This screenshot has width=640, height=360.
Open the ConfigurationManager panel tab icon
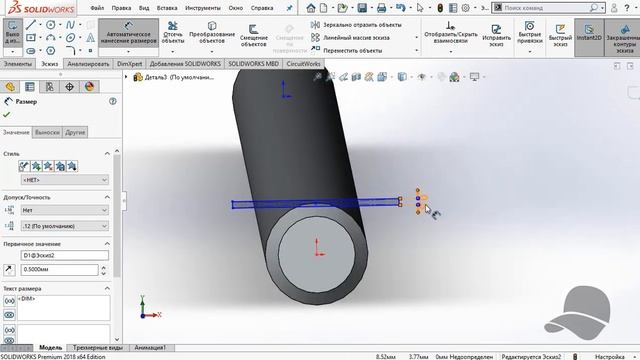tap(49, 87)
